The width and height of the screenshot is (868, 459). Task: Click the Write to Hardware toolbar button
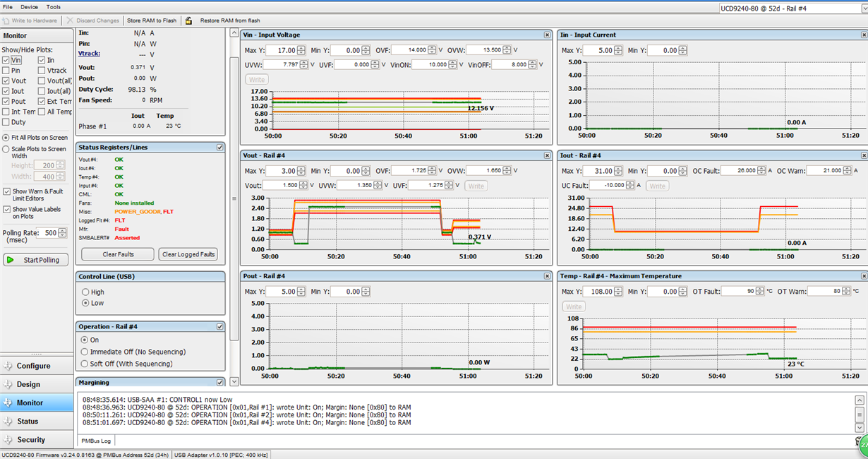pos(30,20)
